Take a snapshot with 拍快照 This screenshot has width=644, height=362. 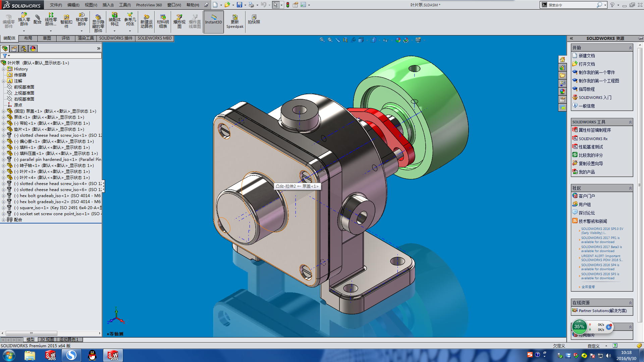(254, 19)
